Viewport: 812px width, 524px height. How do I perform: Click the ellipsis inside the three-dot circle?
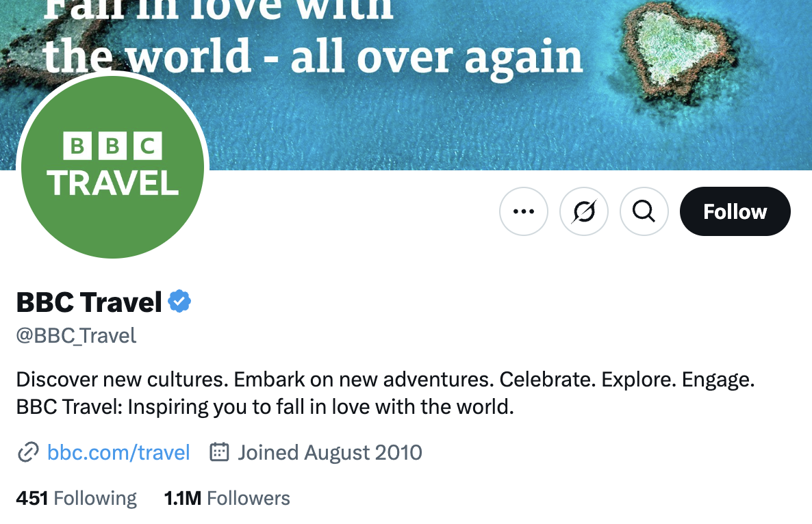[523, 211]
